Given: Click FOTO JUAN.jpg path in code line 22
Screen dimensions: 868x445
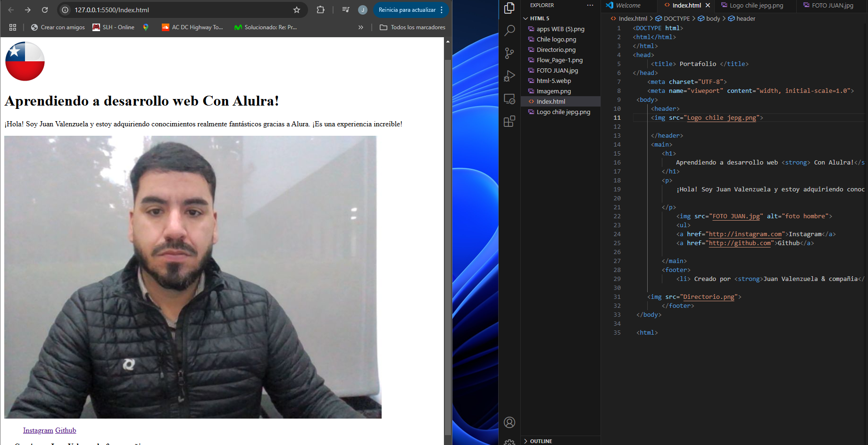Looking at the screenshot, I should [736, 216].
